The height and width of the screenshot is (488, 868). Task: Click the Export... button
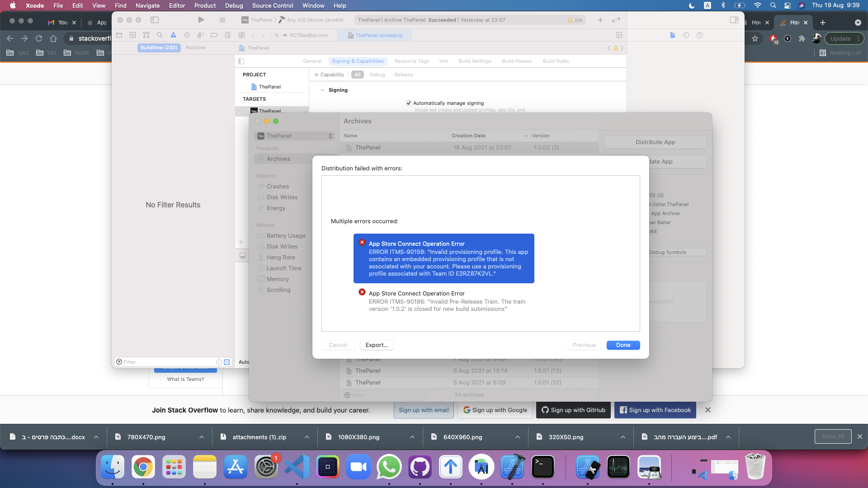377,345
